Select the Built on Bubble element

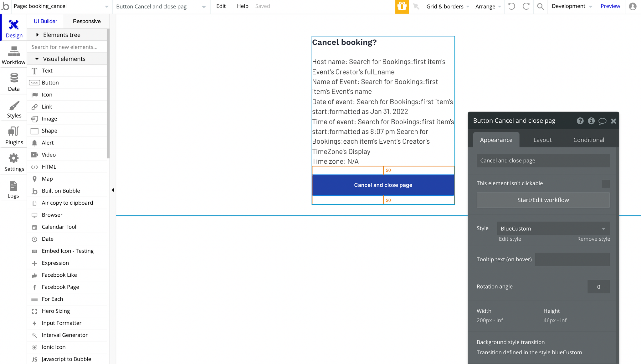67,191
